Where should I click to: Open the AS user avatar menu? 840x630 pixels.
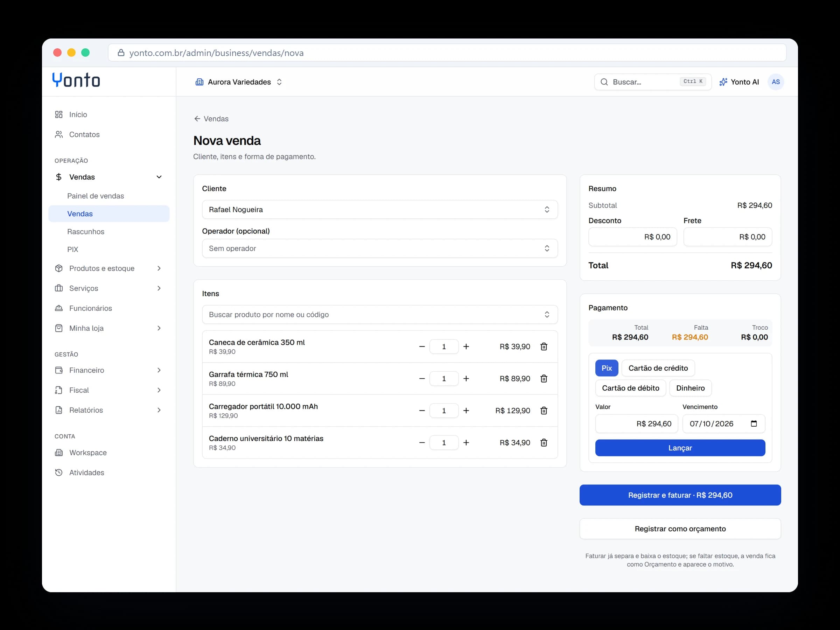pyautogui.click(x=776, y=82)
